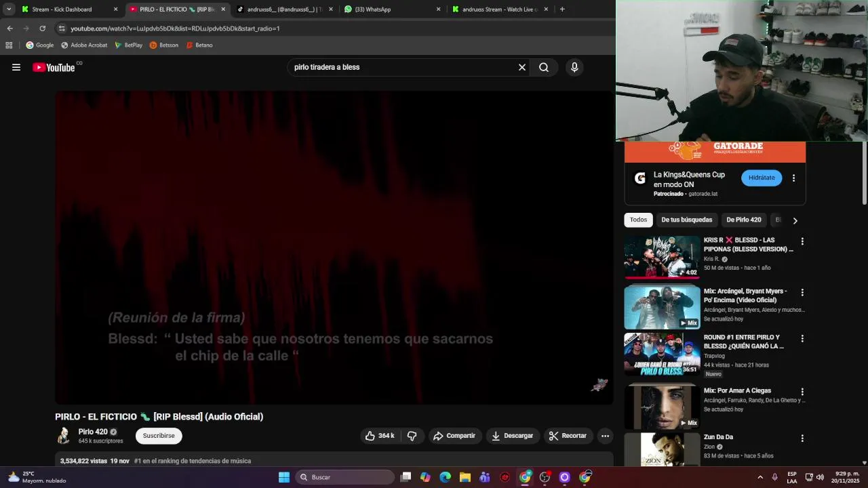
Task: Open the Windows Start menu
Action: pyautogui.click(x=284, y=477)
